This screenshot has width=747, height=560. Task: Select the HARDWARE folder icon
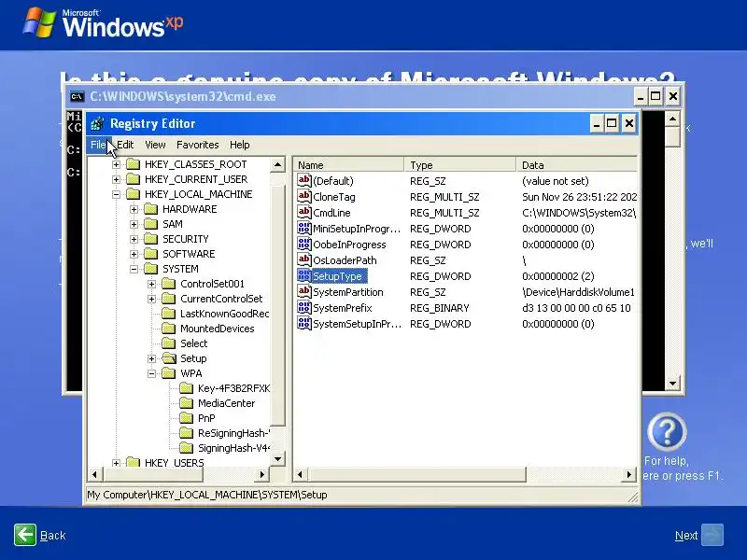coord(150,209)
